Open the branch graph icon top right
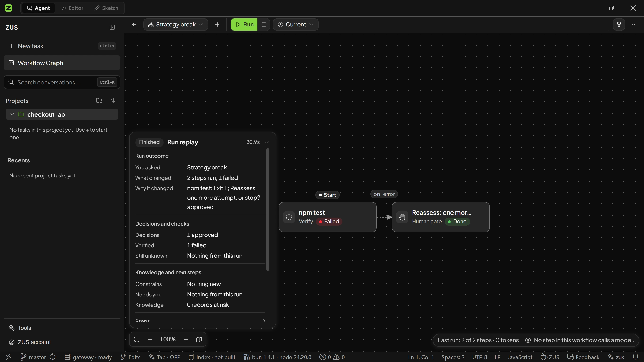644x362 pixels. (619, 25)
